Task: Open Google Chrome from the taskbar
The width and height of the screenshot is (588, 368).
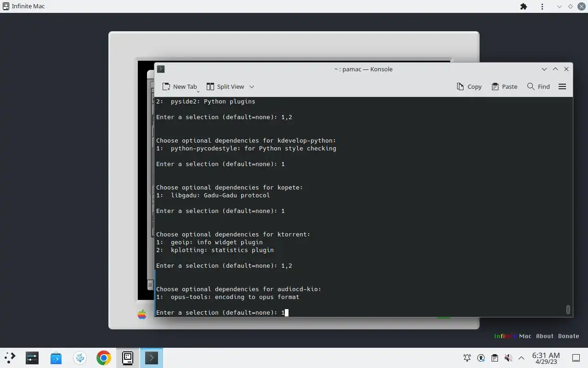Action: click(104, 358)
